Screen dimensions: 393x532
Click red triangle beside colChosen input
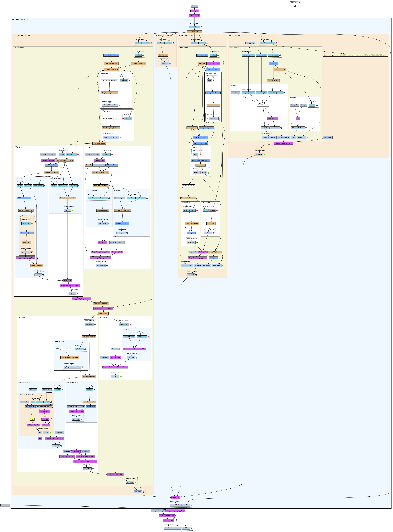pos(129,81)
